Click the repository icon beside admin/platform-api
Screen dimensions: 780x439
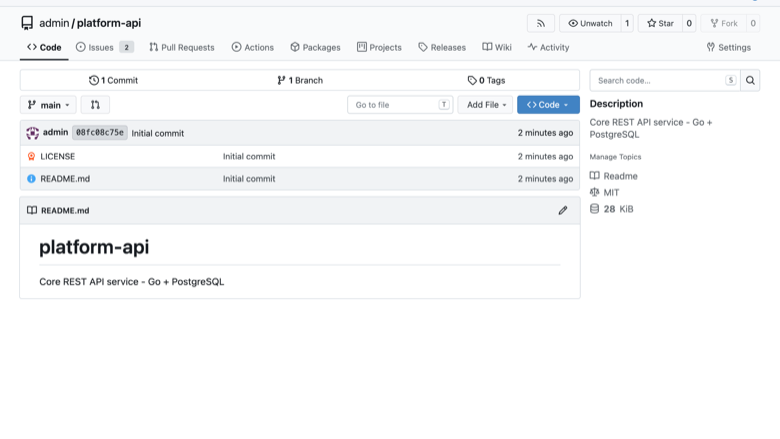pyautogui.click(x=27, y=23)
